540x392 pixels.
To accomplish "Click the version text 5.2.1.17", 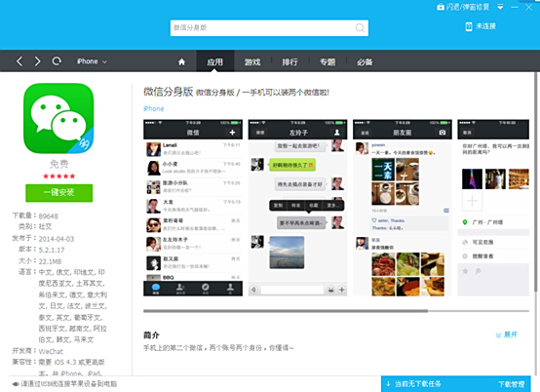I will point(52,250).
